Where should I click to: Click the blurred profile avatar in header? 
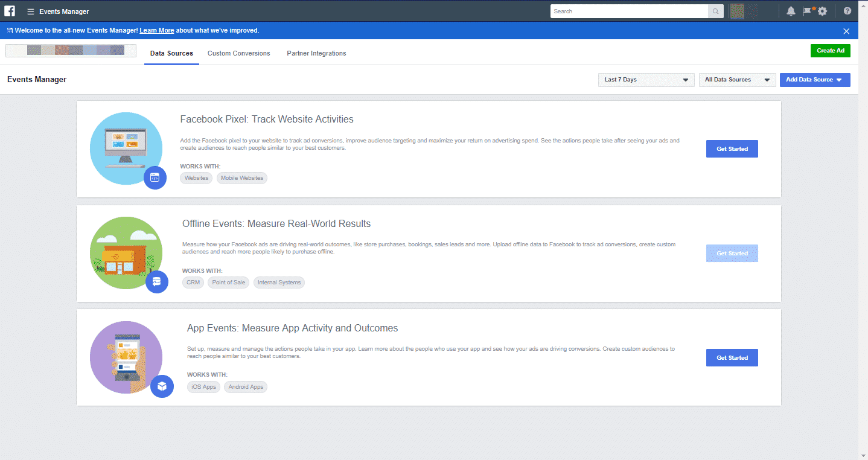[738, 11]
